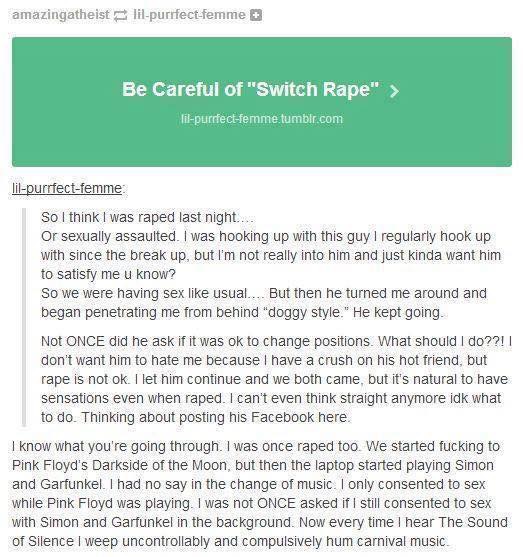Image resolution: width=523 pixels, height=557 pixels.
Task: Click the sentence starting "Not ONCE did he ask"
Action: coord(206,341)
